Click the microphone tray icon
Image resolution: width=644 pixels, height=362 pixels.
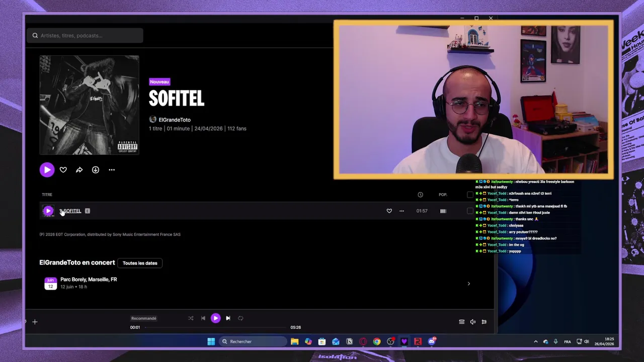point(555,342)
